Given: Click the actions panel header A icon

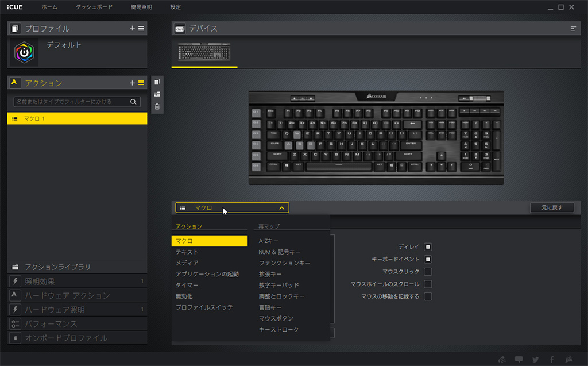Looking at the screenshot, I should pos(14,83).
